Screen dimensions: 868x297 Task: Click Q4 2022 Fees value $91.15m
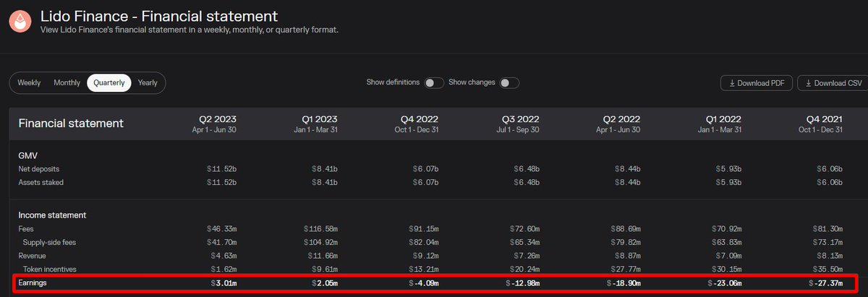pyautogui.click(x=423, y=228)
